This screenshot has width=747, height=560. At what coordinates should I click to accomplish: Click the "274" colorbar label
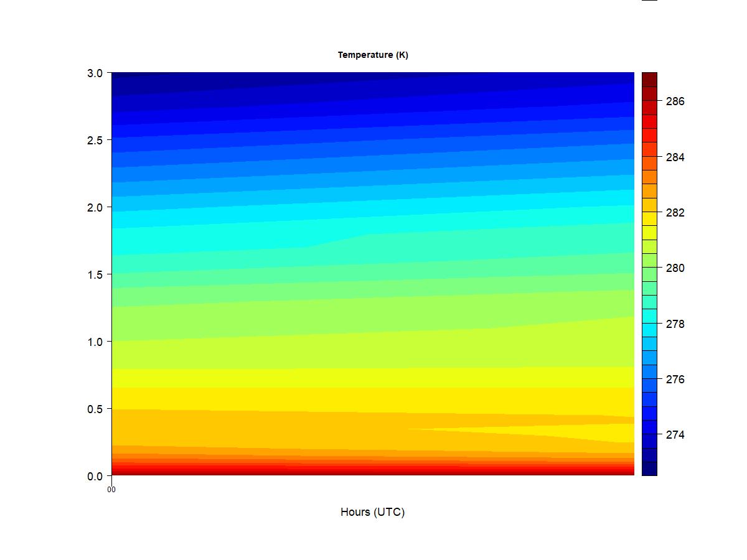[x=675, y=435]
